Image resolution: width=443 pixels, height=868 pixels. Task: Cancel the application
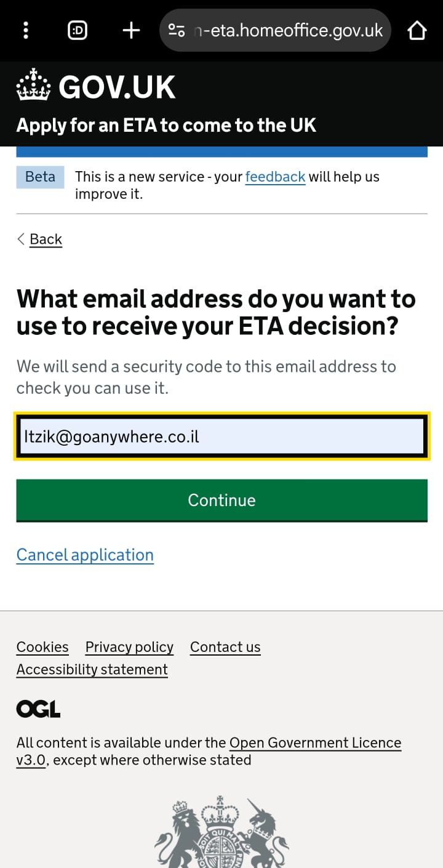tap(85, 555)
